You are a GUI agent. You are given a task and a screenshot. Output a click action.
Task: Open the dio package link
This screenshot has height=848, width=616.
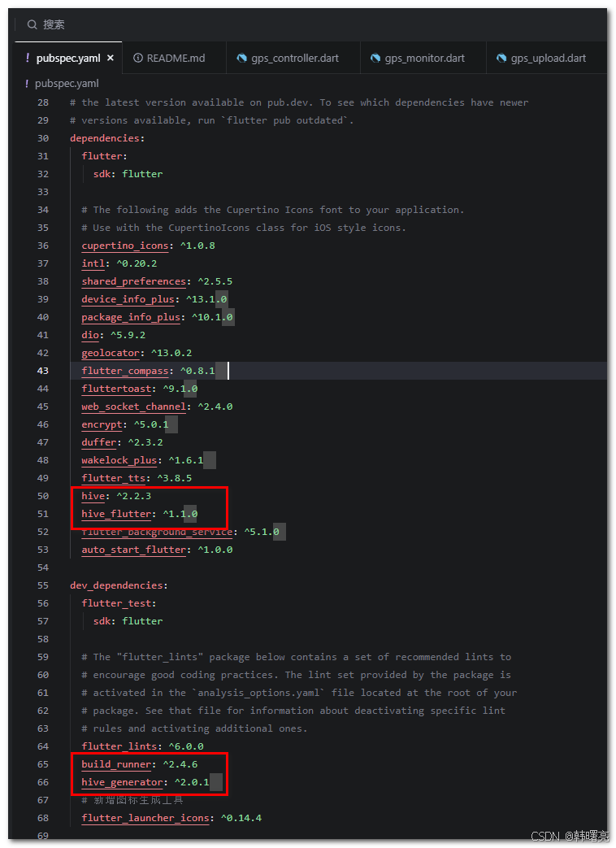pos(90,335)
